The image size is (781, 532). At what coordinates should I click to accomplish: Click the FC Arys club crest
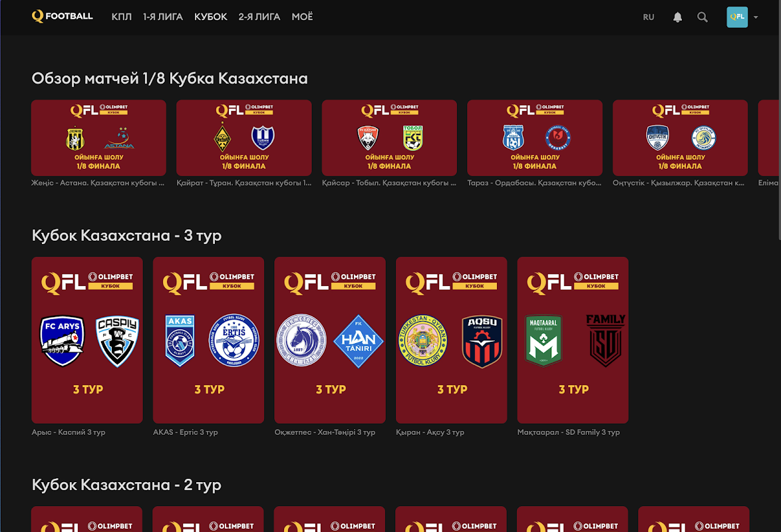tap(63, 340)
